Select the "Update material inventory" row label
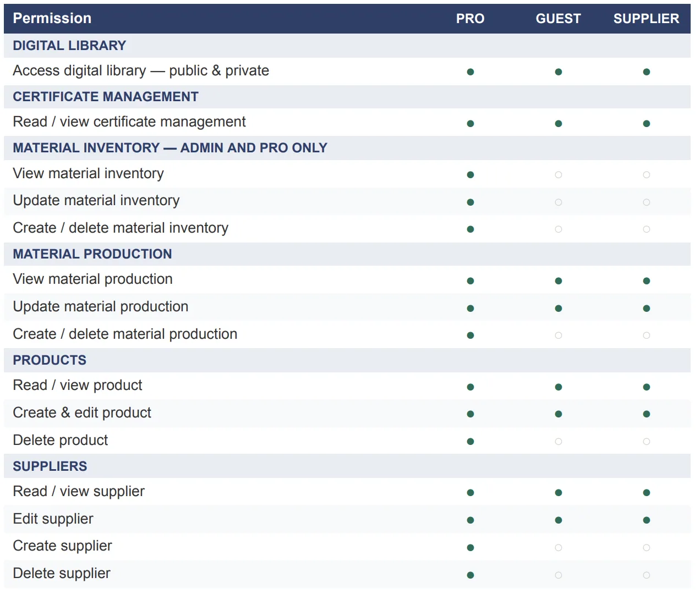 (96, 201)
